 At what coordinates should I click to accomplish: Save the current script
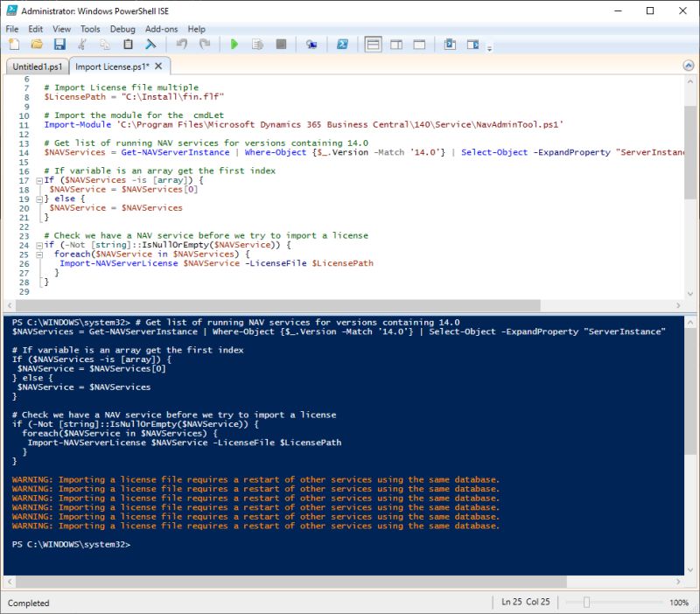(x=59, y=45)
